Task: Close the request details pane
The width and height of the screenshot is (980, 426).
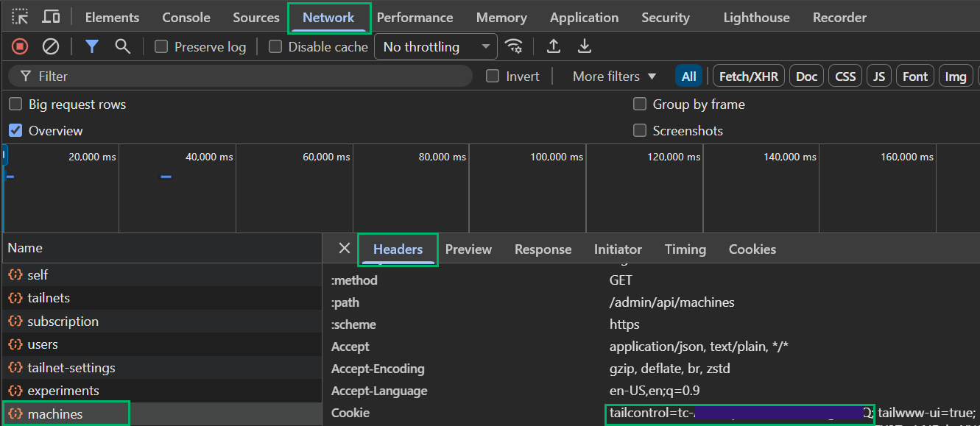Action: click(x=345, y=249)
